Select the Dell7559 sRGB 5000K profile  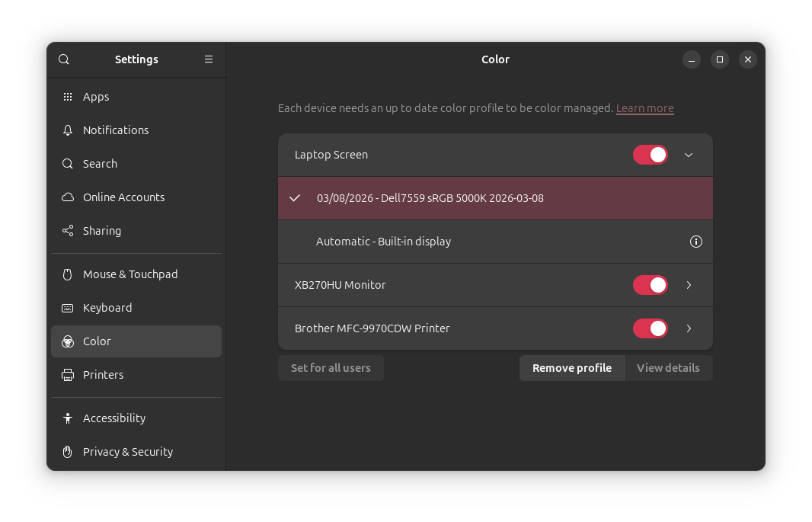click(x=430, y=198)
